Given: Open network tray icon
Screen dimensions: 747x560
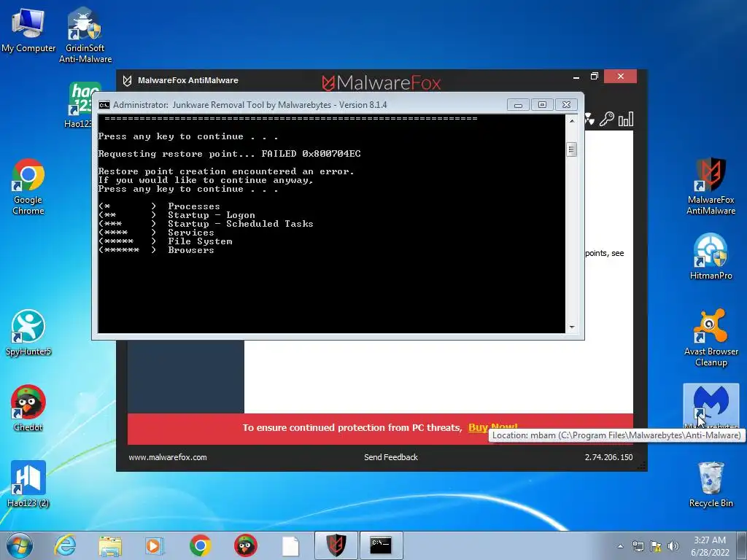Looking at the screenshot, I should pyautogui.click(x=638, y=546).
